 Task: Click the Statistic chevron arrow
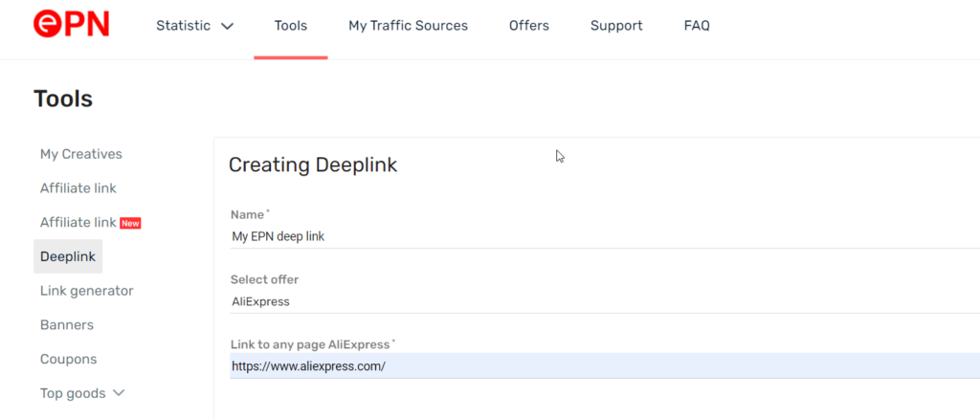click(227, 26)
